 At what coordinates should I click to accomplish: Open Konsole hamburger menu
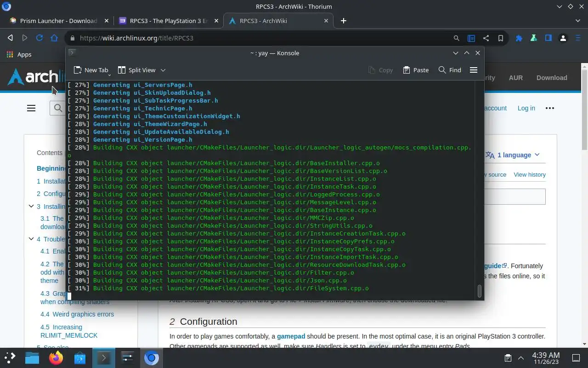click(x=474, y=70)
